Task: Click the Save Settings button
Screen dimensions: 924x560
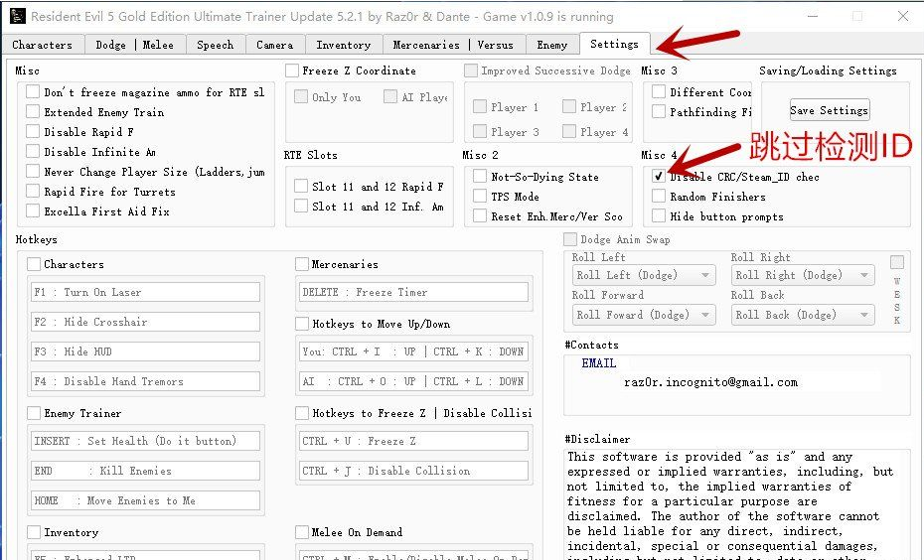Action: click(x=829, y=110)
